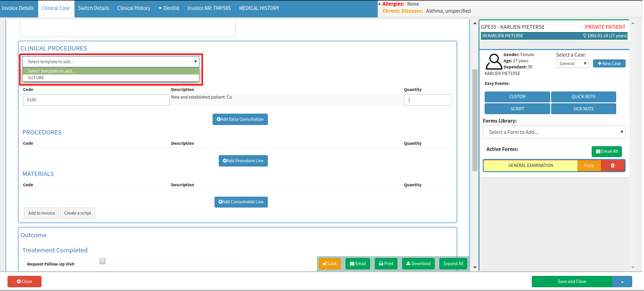
Task: Tick the Request Follow-Up Visit checkbox
Action: click(102, 261)
